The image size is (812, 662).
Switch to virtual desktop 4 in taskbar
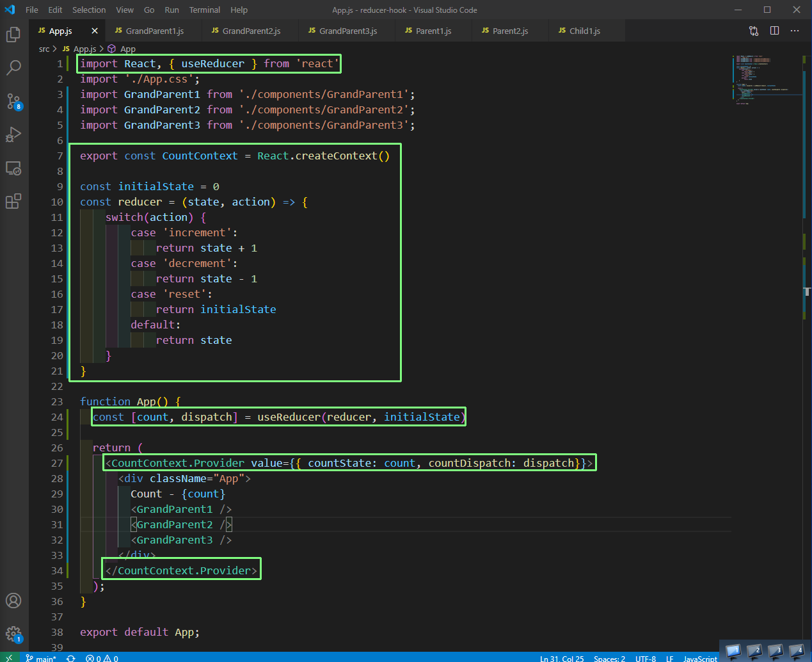(796, 651)
